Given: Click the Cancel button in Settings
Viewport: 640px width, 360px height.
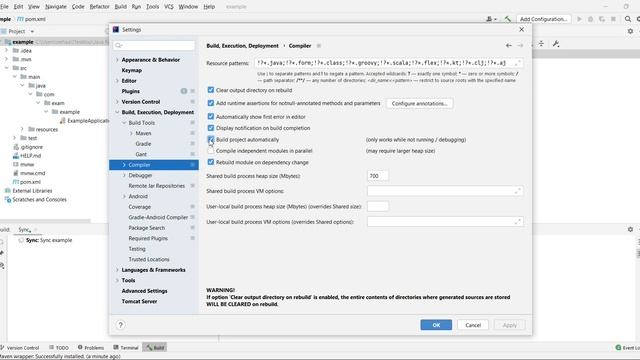Looking at the screenshot, I should pos(473,325).
